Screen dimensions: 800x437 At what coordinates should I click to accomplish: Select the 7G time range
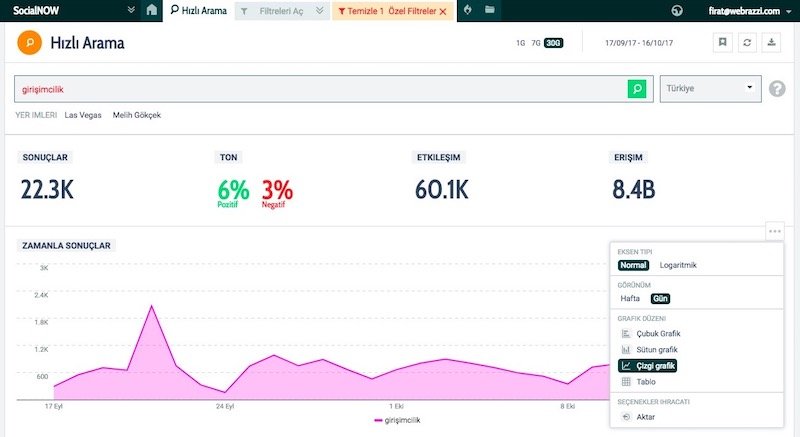coord(536,44)
